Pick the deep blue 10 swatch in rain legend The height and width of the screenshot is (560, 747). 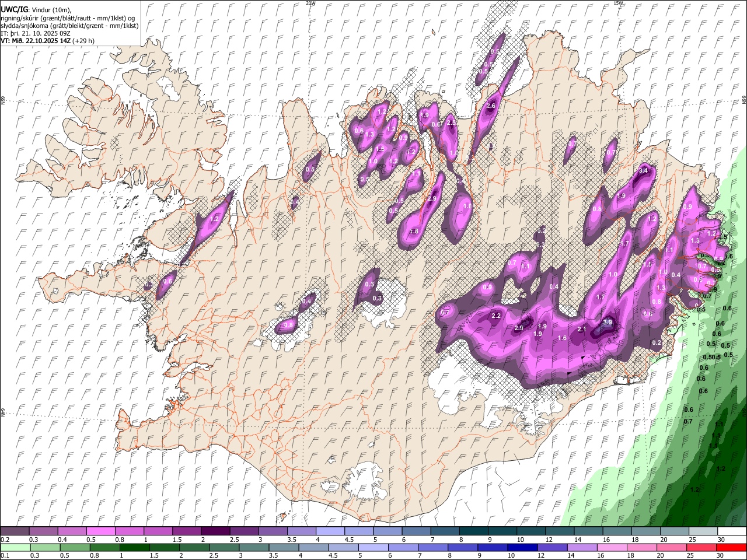coord(522,548)
